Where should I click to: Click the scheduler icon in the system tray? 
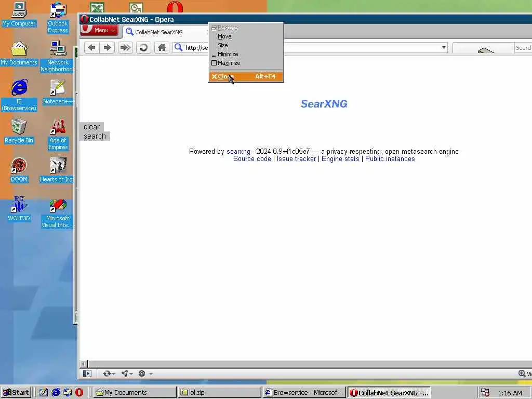(x=485, y=393)
